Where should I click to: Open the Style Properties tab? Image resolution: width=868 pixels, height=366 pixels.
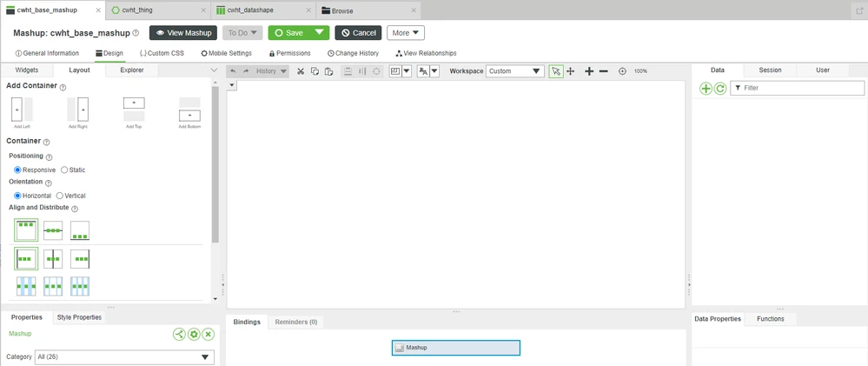click(x=79, y=317)
